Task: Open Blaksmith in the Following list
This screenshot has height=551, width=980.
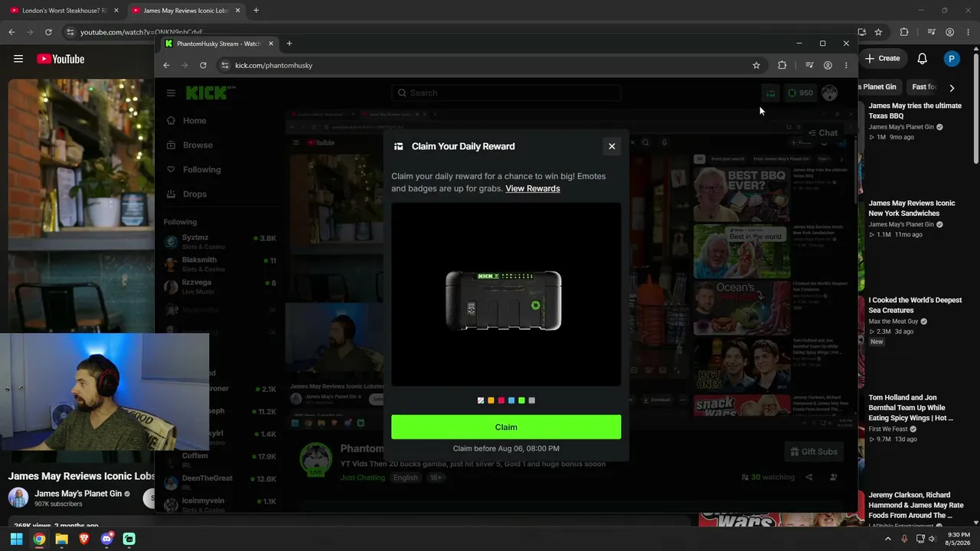Action: 220,264
